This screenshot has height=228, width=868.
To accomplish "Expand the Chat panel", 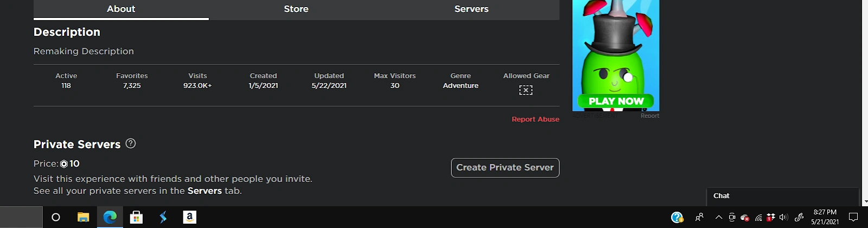I will click(782, 196).
